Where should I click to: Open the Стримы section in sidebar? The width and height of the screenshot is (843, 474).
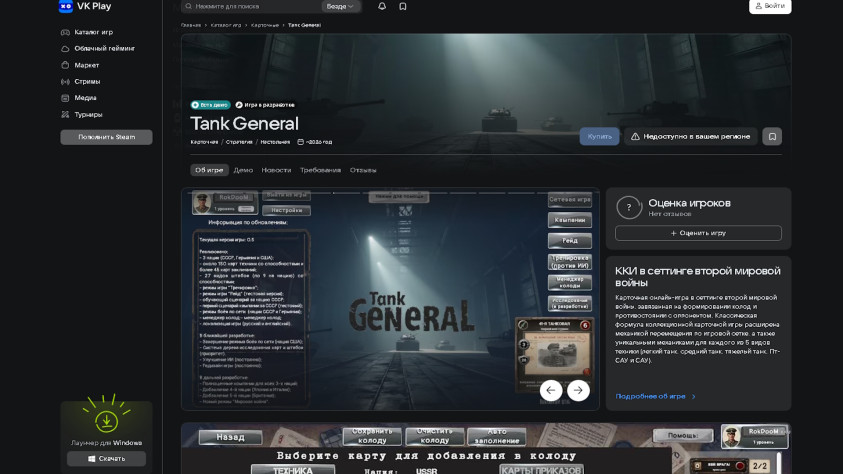(87, 81)
